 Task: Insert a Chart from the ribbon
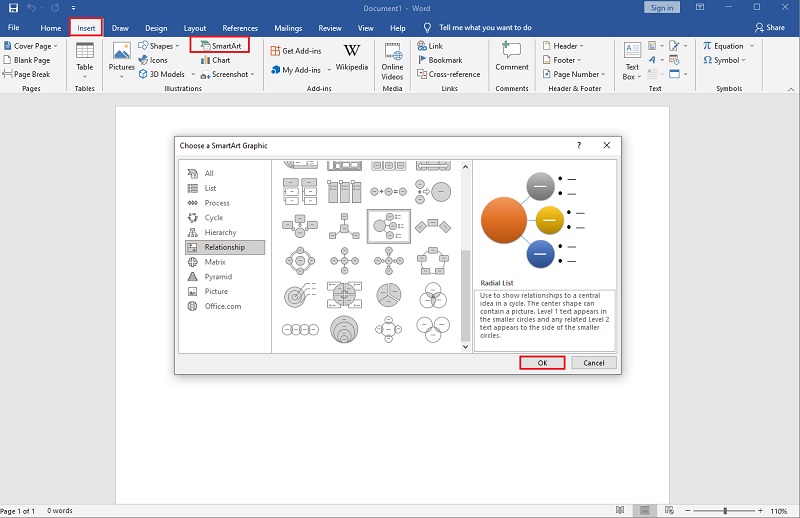tap(215, 60)
